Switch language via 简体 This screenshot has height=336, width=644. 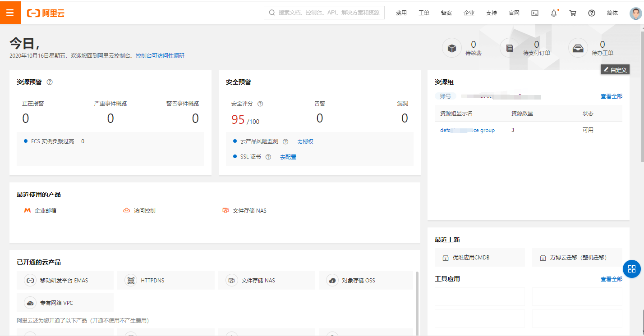pyautogui.click(x=612, y=13)
